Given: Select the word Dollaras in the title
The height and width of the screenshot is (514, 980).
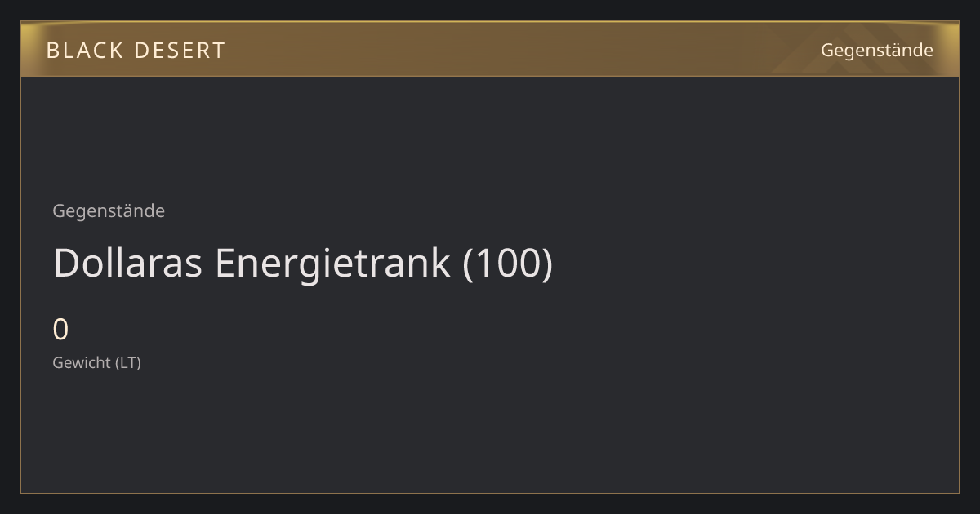Looking at the screenshot, I should 127,263.
